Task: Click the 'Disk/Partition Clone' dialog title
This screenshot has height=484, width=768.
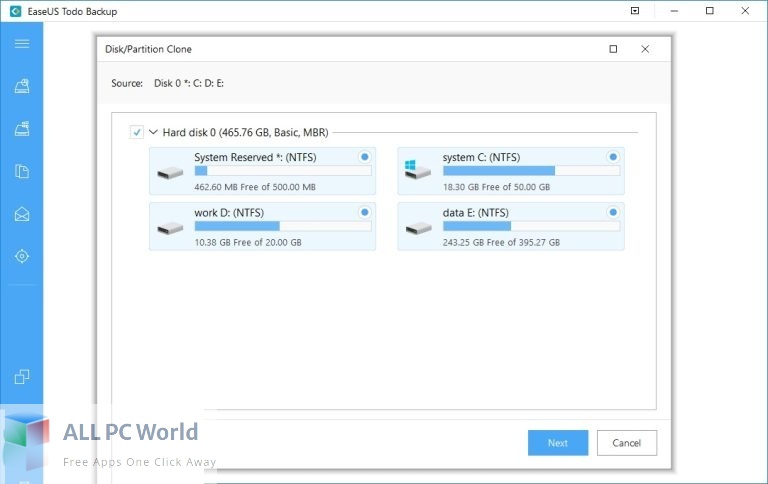Action: [x=148, y=49]
